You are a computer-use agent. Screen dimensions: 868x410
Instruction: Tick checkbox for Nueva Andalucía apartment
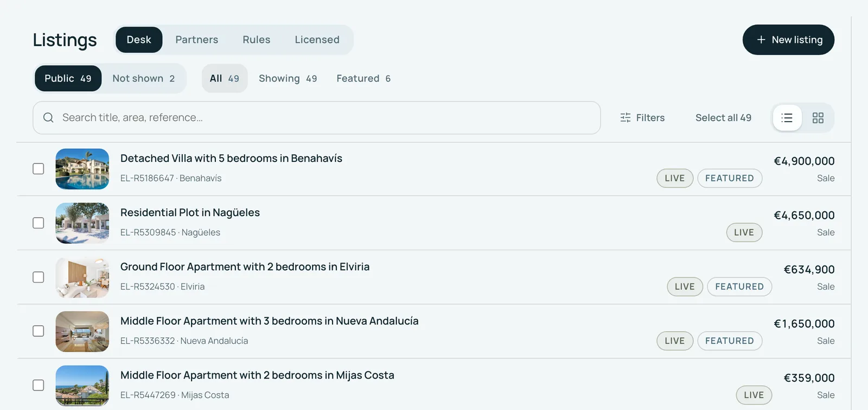pyautogui.click(x=39, y=331)
